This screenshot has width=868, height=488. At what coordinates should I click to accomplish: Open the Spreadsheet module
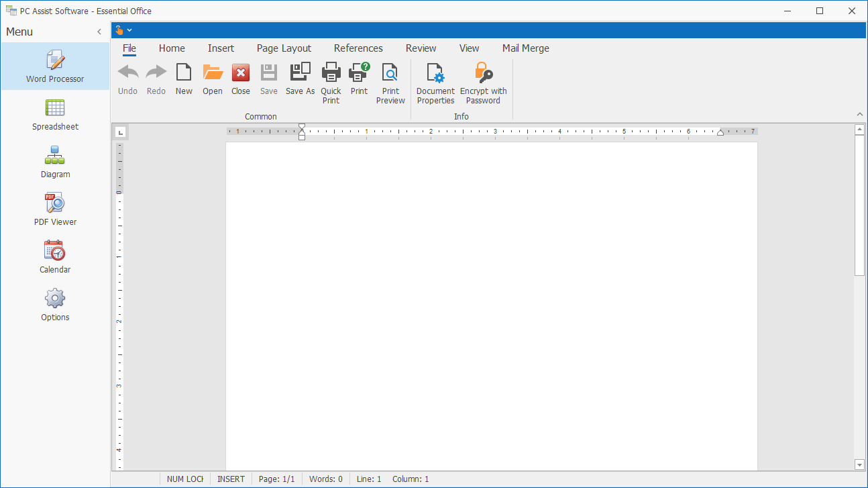55,114
